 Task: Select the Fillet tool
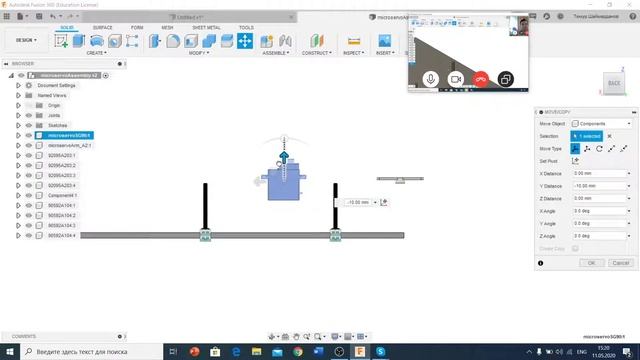(x=173, y=41)
